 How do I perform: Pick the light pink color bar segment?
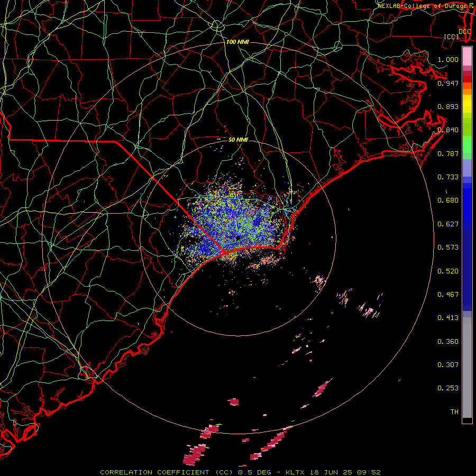point(467,57)
